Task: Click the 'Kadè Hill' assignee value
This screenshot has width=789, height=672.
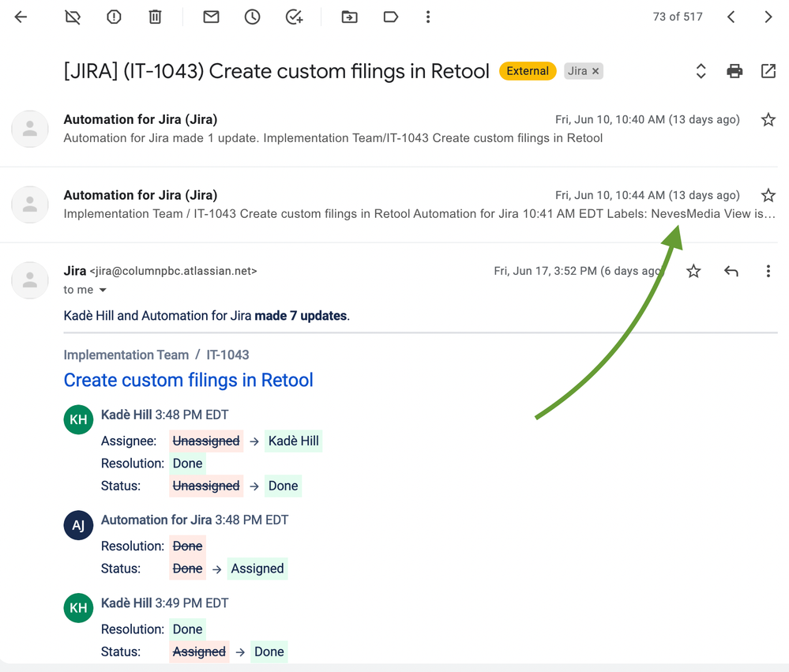Action: tap(293, 441)
